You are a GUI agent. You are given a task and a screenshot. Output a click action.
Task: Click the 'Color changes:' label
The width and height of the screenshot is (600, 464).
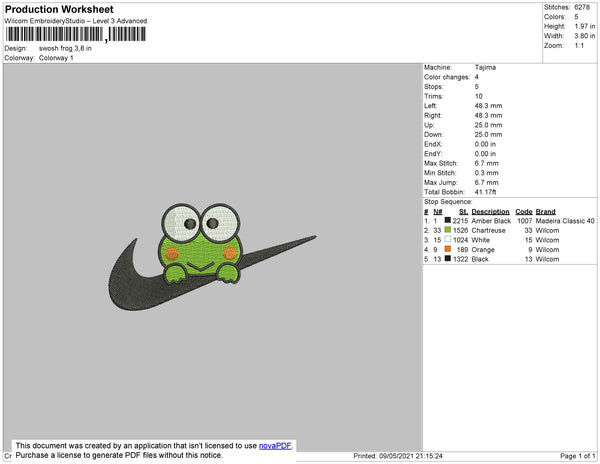(447, 77)
